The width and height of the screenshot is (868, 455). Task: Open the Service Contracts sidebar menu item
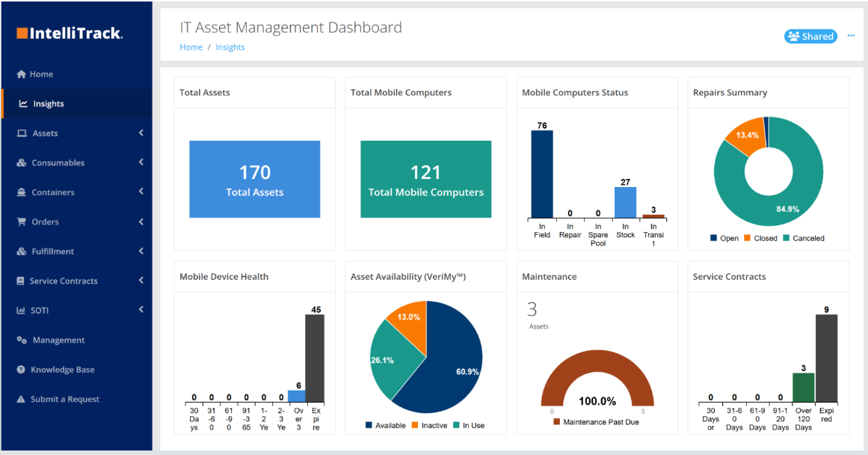tap(64, 281)
